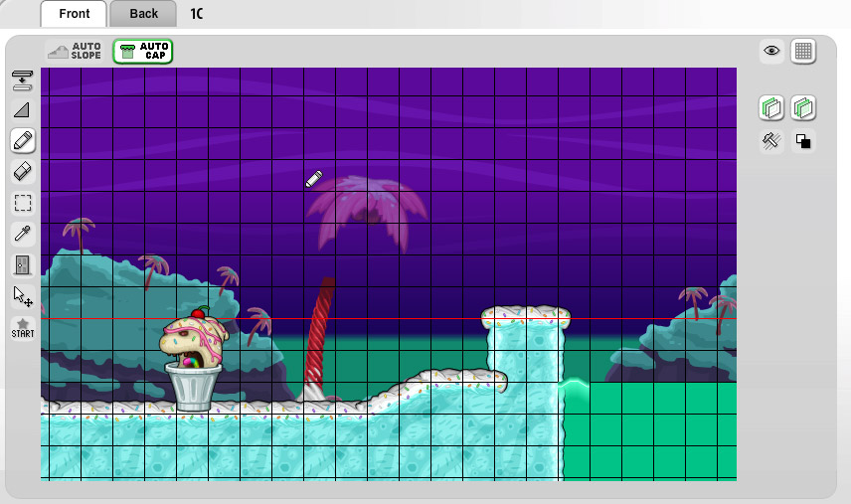Image resolution: width=851 pixels, height=504 pixels.
Task: Select the arrow move tool
Action: point(22,297)
